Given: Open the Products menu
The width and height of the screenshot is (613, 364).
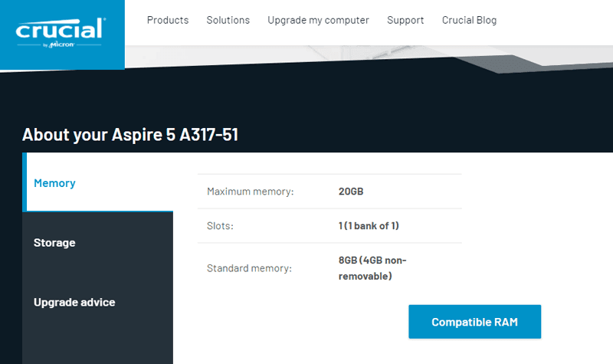Looking at the screenshot, I should click(168, 21).
